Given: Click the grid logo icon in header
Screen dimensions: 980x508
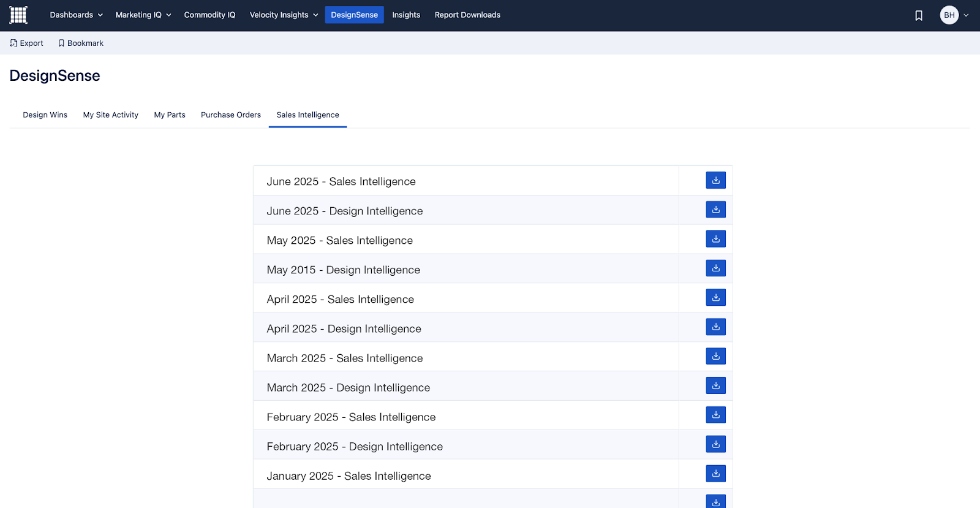Looking at the screenshot, I should click(x=18, y=15).
